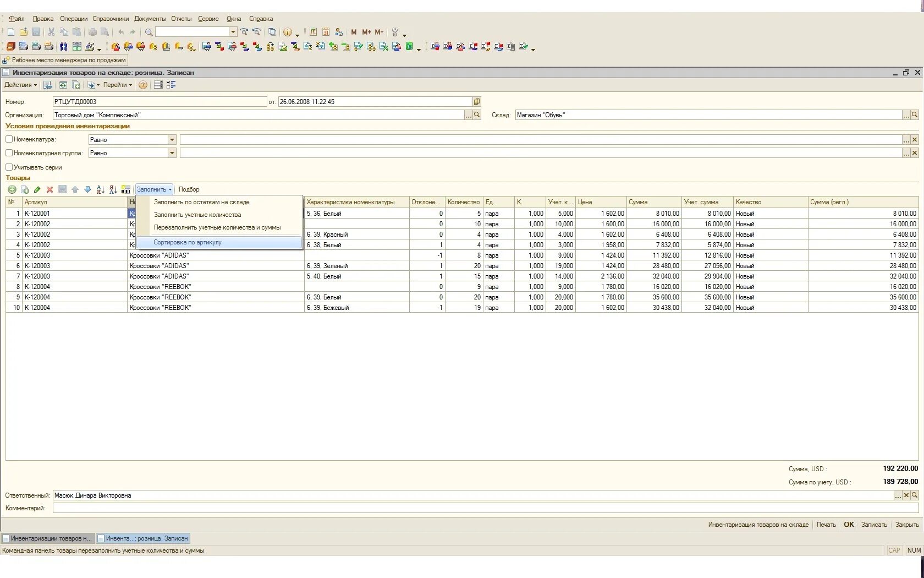Click the Print icon in the top toolbar
Viewport: 924px width, 578px height.
tap(92, 32)
